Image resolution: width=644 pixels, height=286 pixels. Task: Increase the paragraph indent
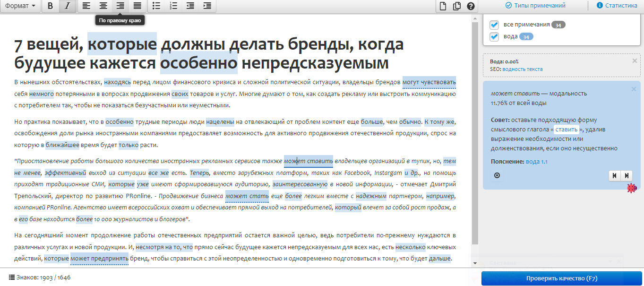pyautogui.click(x=207, y=6)
